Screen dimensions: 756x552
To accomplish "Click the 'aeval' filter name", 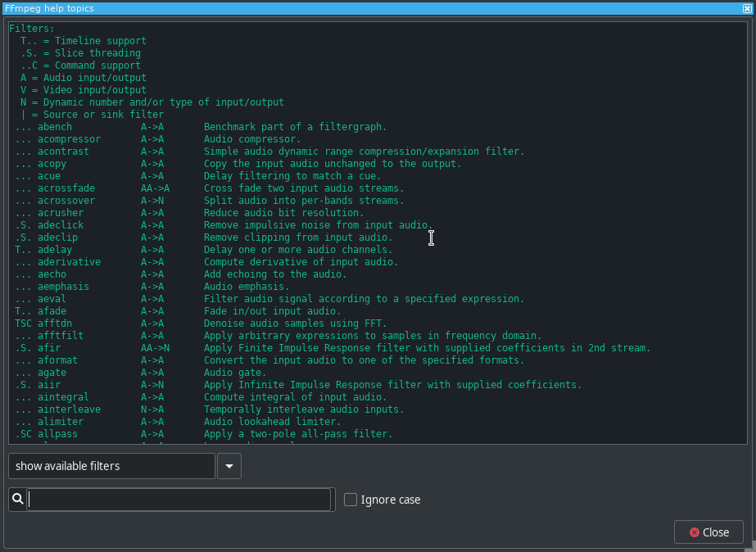I will [x=52, y=299].
